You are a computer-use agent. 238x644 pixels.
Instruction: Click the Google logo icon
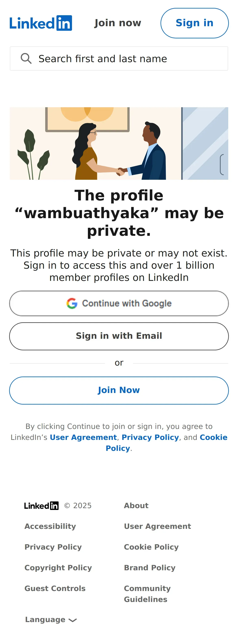point(72,303)
